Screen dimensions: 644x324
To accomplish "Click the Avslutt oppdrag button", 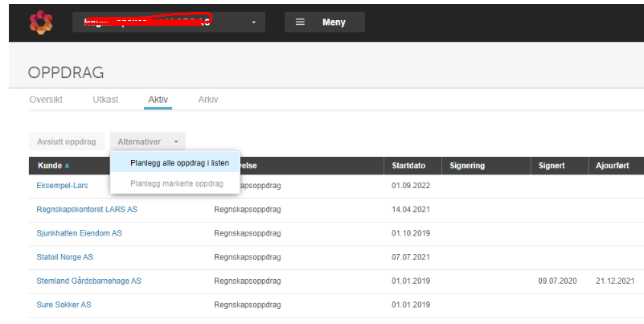I will (67, 141).
